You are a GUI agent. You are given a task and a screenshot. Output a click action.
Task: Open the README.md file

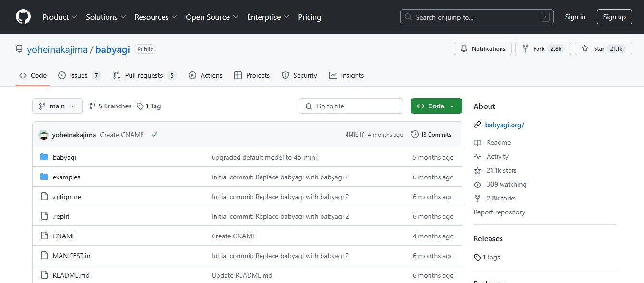[x=71, y=275]
